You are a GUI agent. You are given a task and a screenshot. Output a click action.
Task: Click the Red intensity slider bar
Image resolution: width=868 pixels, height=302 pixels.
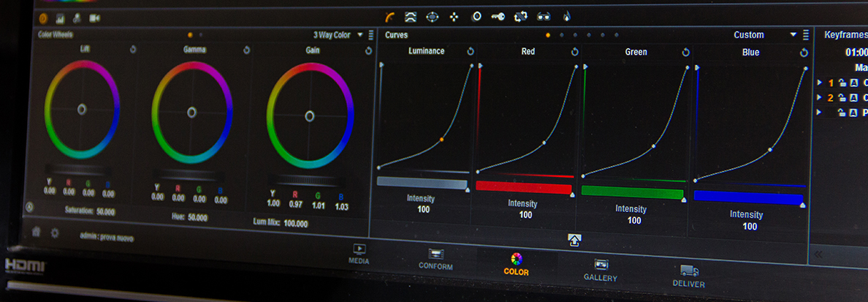(x=523, y=187)
